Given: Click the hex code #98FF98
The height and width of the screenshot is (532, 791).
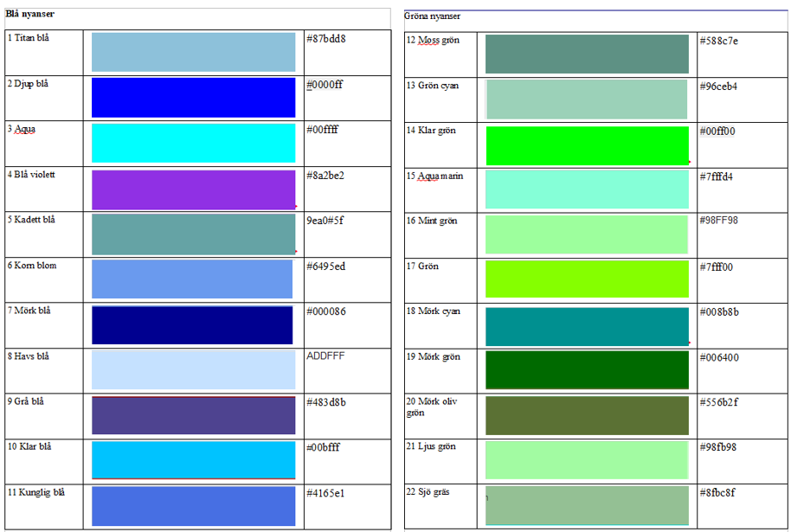Looking at the screenshot, I should pyautogui.click(x=719, y=221).
